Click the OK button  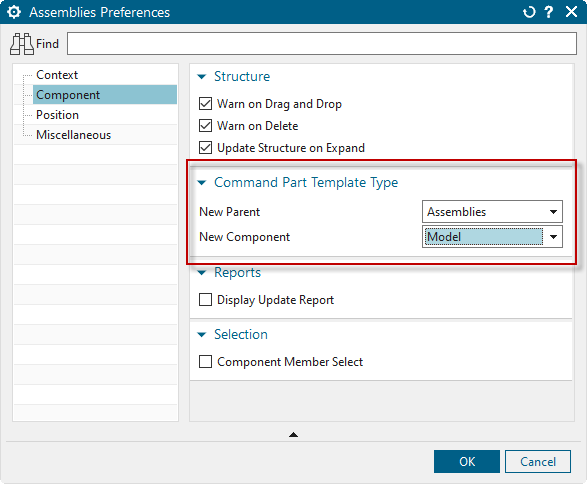(467, 462)
